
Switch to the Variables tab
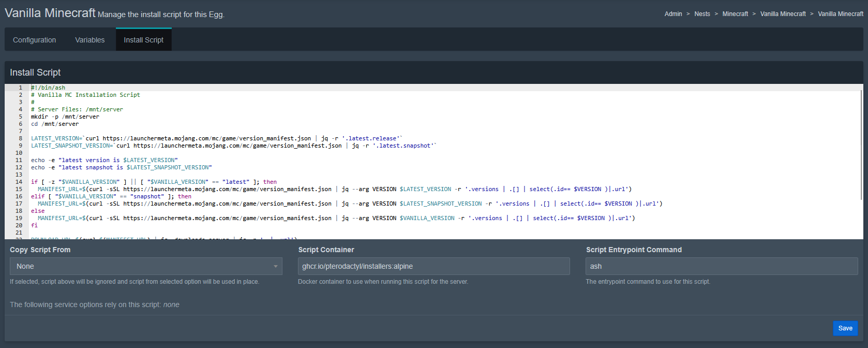point(89,40)
